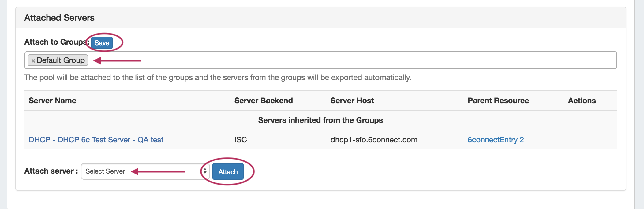This screenshot has width=644, height=209.
Task: Click the Server Backend column header
Action: 263,101
